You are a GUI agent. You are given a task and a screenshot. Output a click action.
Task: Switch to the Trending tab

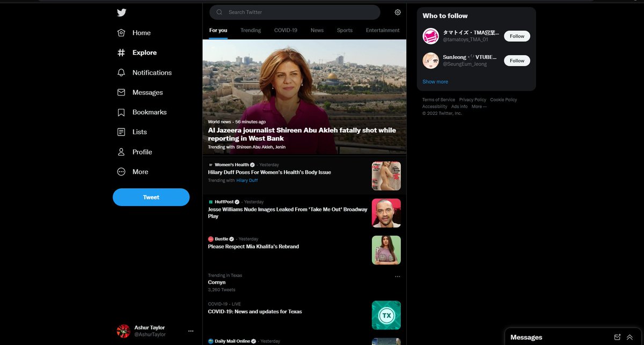(251, 31)
